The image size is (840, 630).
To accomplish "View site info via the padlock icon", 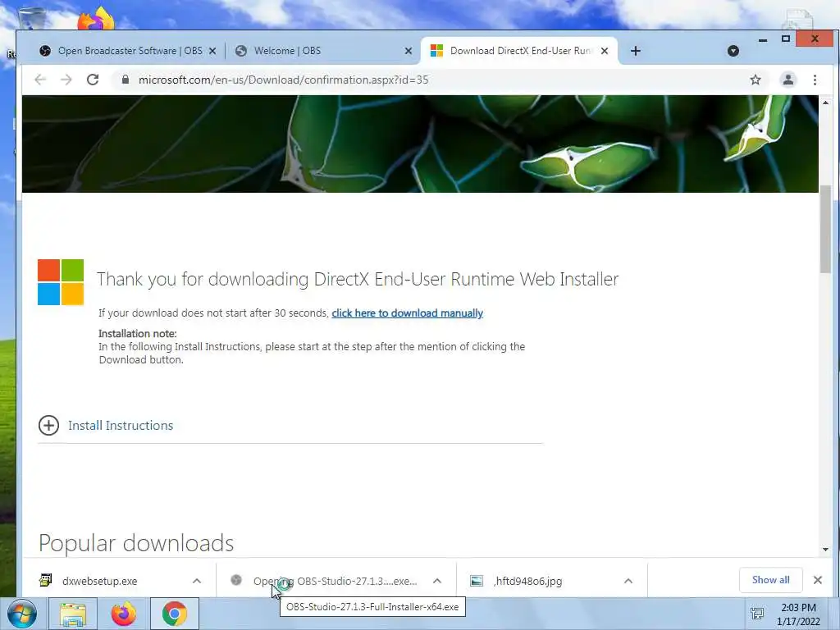I will click(126, 80).
